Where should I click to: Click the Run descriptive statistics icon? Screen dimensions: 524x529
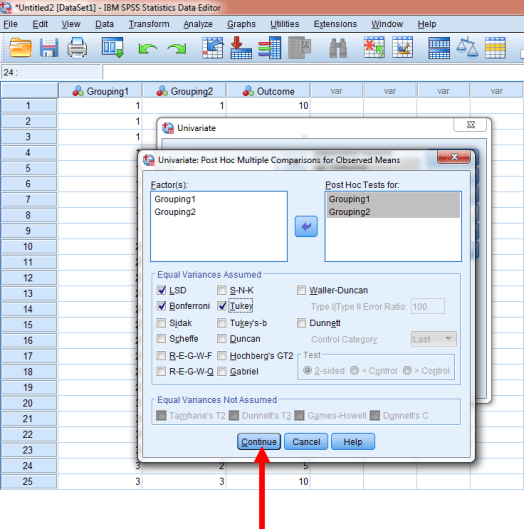click(x=300, y=48)
